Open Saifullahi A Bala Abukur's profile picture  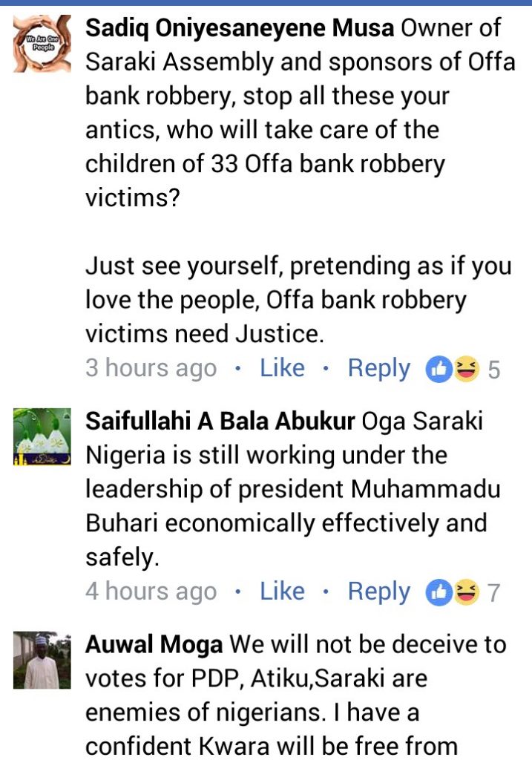click(42, 436)
